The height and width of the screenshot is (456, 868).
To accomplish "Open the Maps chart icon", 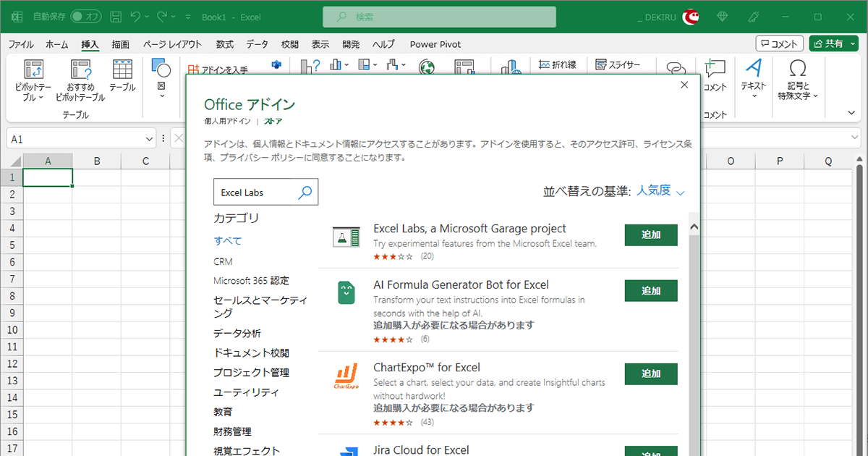I will click(x=428, y=67).
